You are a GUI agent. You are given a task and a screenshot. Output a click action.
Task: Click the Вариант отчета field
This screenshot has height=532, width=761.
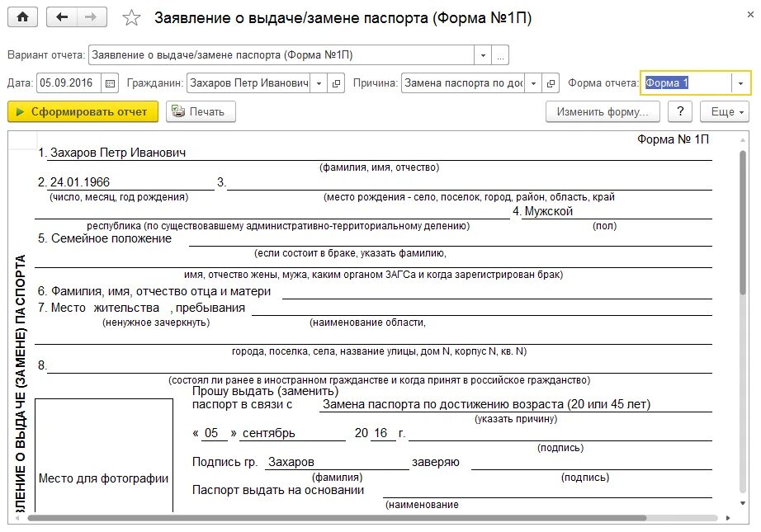[281, 55]
